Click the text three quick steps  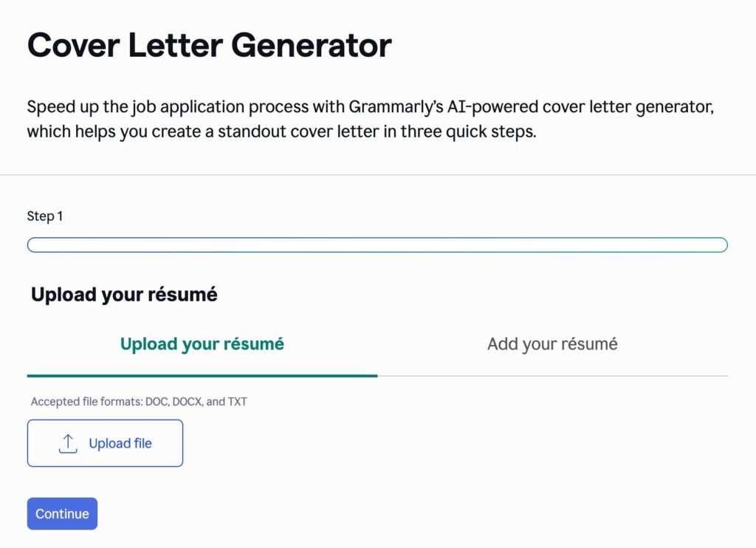pos(472,133)
